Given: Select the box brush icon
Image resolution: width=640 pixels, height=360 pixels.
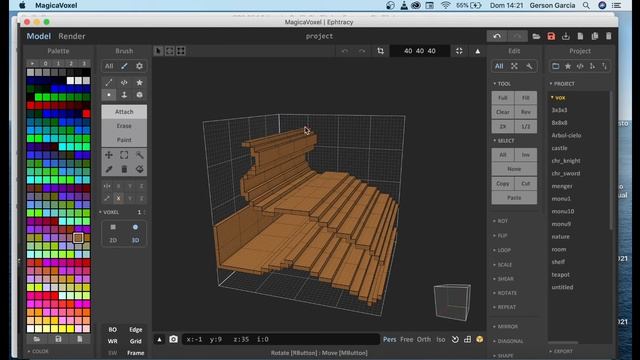Looking at the screenshot, I should (x=139, y=95).
